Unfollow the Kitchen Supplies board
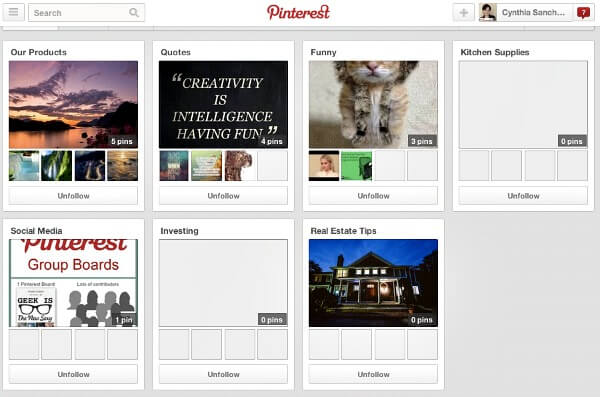The image size is (600, 397). 523,196
